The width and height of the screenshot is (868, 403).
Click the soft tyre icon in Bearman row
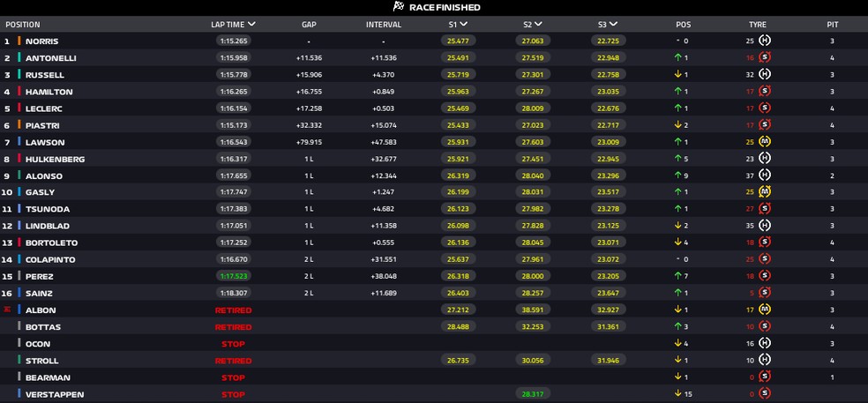(765, 377)
